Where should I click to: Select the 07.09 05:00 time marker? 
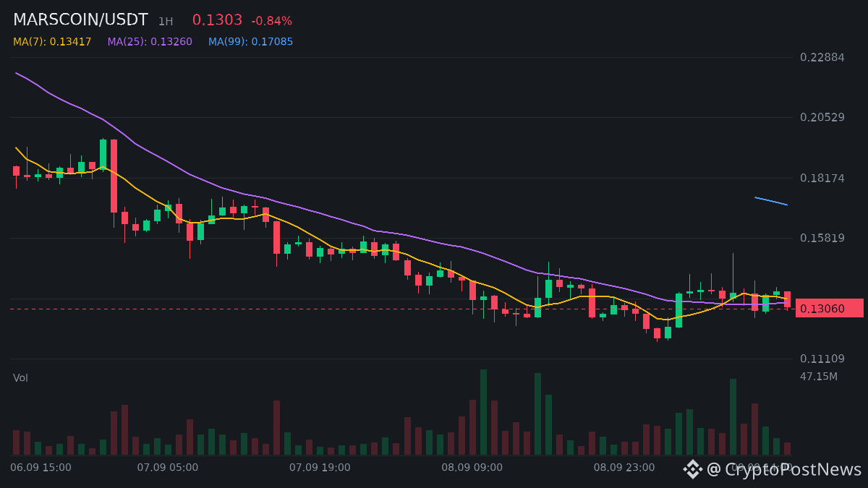pos(167,468)
